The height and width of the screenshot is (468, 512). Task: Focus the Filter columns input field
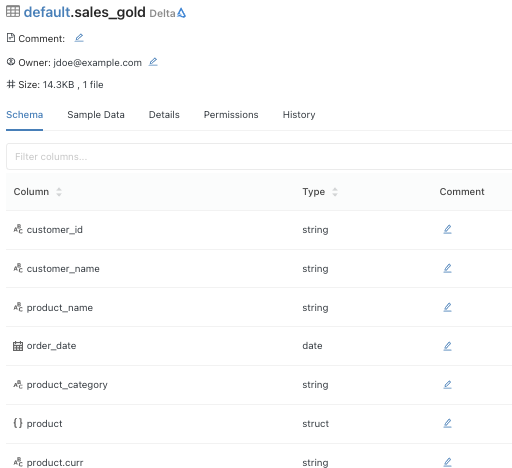click(259, 157)
